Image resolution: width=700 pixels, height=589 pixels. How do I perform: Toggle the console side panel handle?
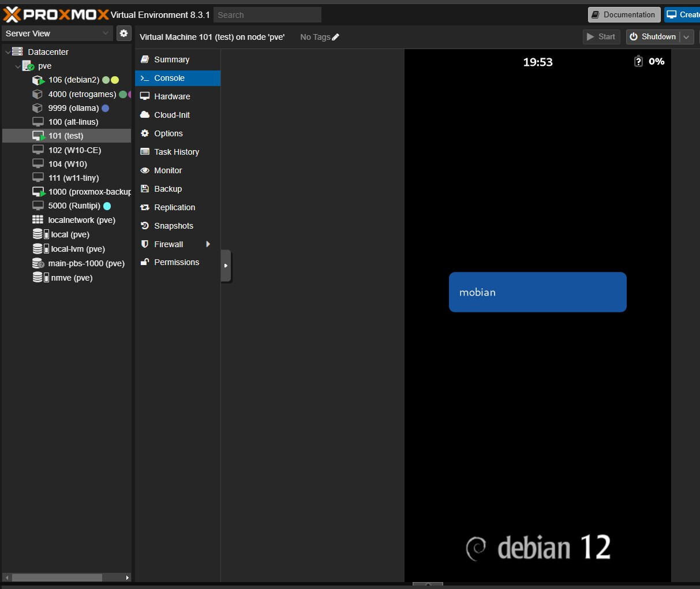226,266
